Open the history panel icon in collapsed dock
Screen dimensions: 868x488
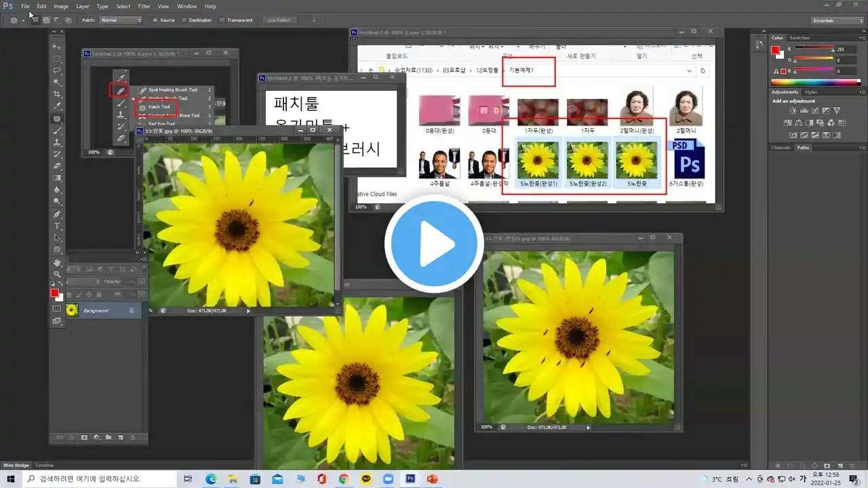(x=759, y=45)
